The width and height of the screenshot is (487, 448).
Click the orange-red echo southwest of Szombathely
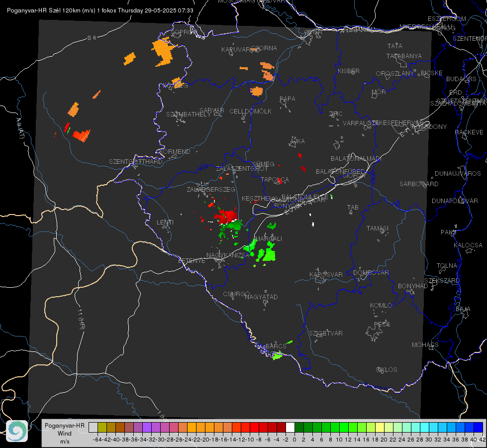pyautogui.click(x=82, y=135)
